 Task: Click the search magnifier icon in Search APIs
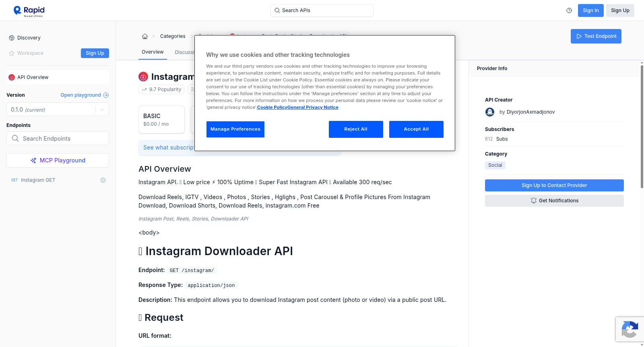click(277, 10)
